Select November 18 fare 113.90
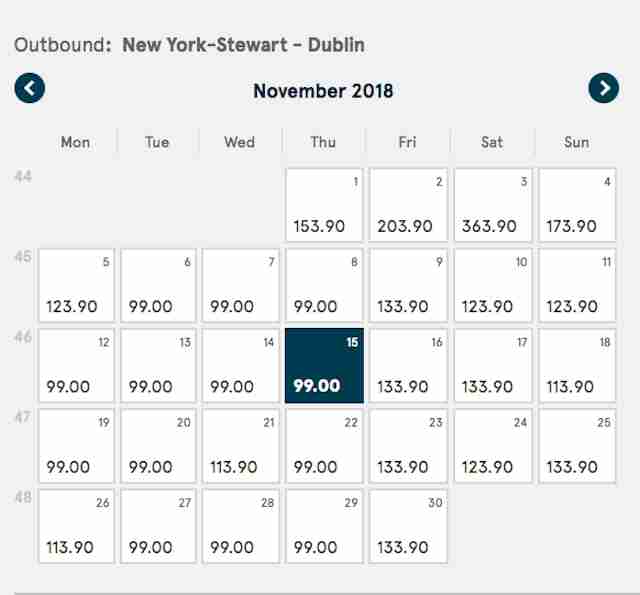The image size is (640, 595). pos(577,366)
